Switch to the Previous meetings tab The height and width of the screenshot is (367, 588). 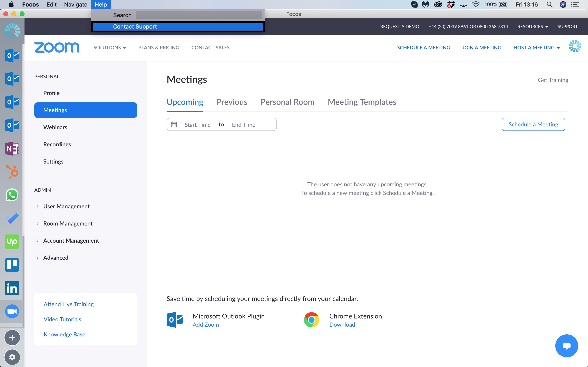pos(232,102)
